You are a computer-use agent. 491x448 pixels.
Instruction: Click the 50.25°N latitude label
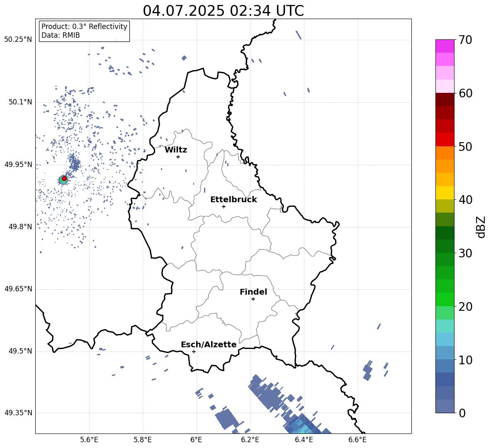(x=18, y=40)
